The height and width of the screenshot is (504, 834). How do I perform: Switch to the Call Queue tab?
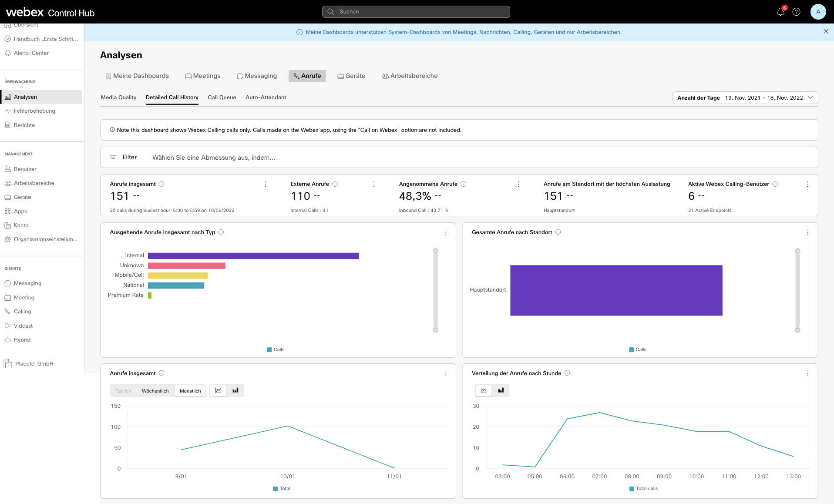point(222,97)
